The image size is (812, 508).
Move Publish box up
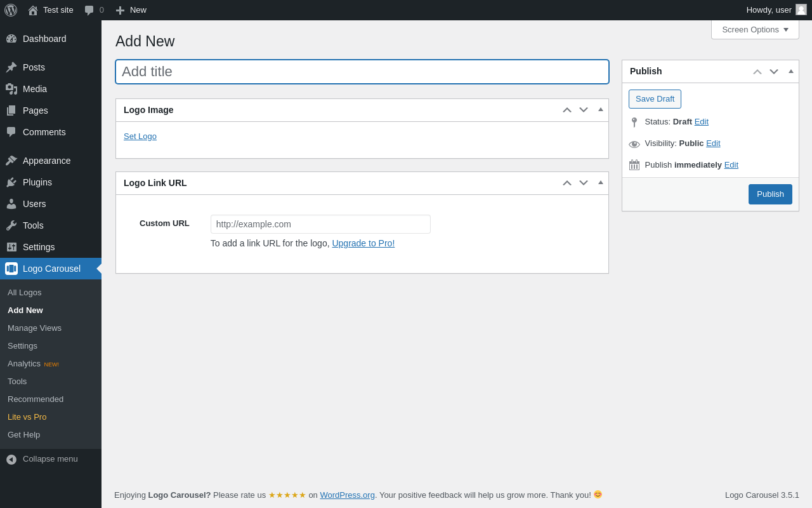tap(757, 72)
